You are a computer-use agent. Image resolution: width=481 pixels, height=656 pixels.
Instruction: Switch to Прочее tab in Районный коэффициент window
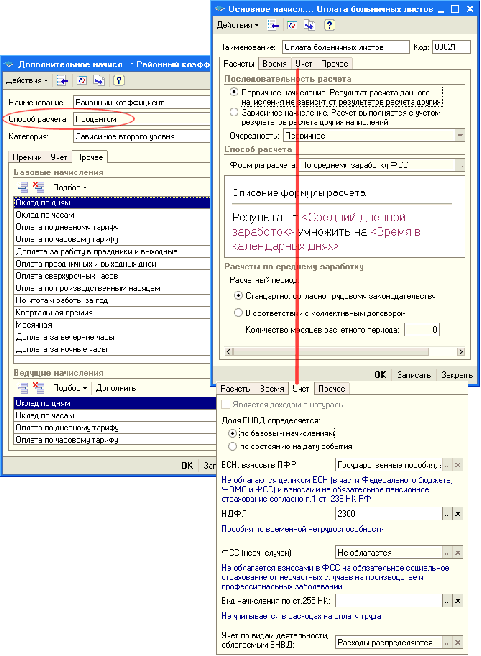[x=90, y=157]
